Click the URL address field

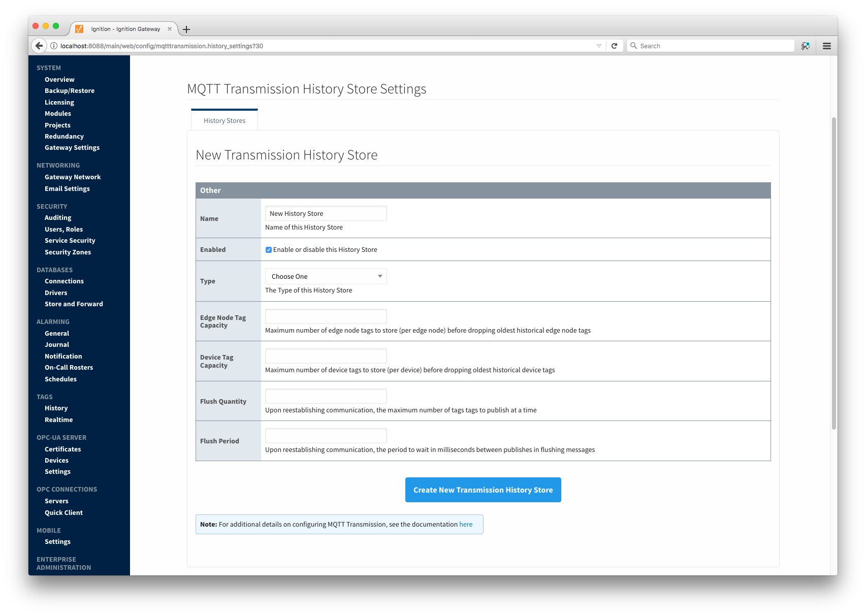point(325,46)
